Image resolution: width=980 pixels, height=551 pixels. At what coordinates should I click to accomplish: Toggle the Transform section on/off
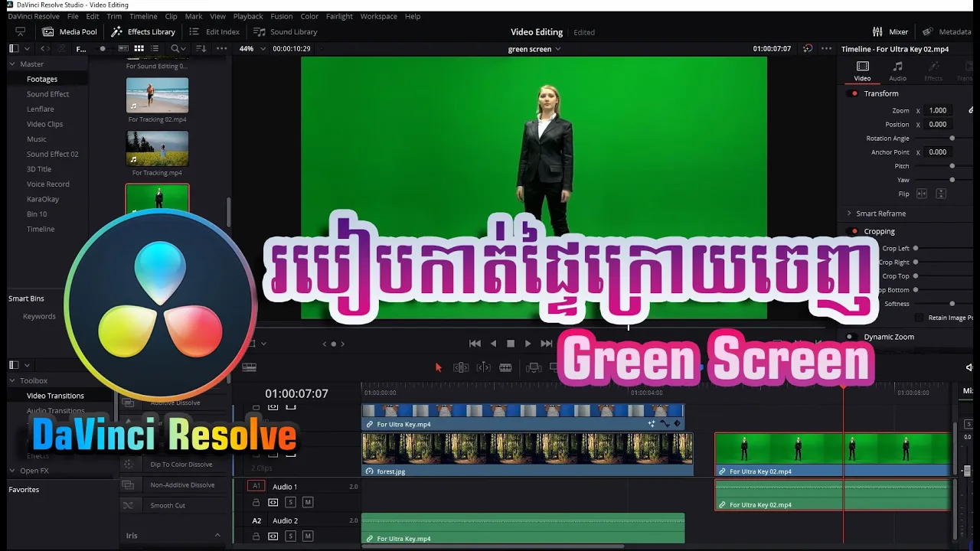[854, 93]
